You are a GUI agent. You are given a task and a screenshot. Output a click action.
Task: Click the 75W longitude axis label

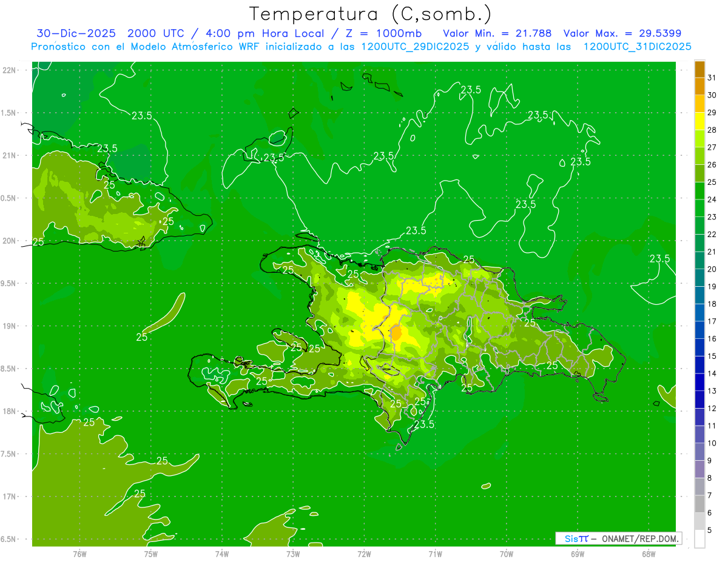pos(150,554)
